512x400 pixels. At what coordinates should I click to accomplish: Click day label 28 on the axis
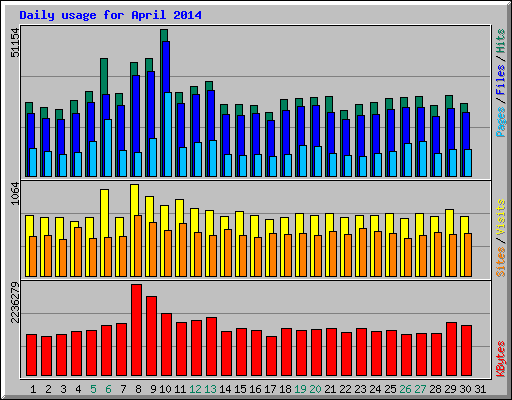tap(435, 389)
